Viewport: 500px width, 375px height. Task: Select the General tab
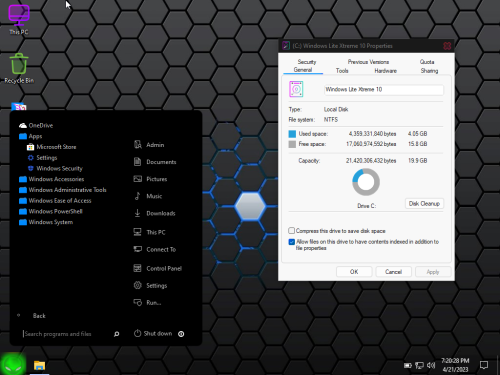point(303,70)
